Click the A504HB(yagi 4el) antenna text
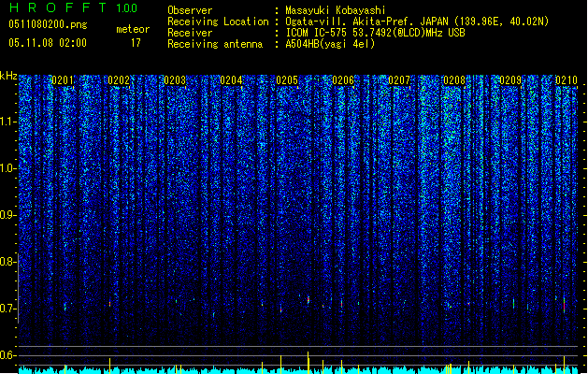Viewport: 588px width, 374px height. pos(330,44)
